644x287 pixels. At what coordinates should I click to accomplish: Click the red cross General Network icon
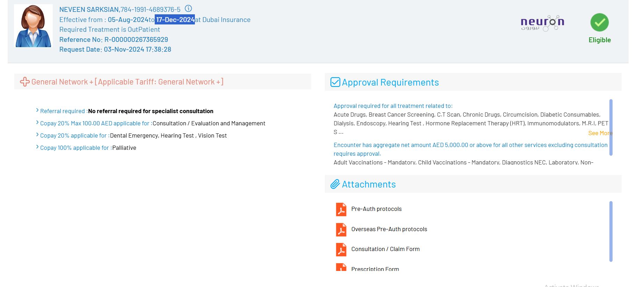(x=25, y=82)
